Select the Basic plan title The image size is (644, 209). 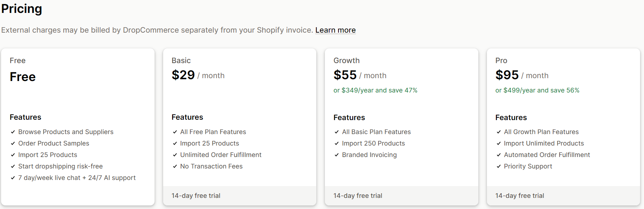click(181, 60)
